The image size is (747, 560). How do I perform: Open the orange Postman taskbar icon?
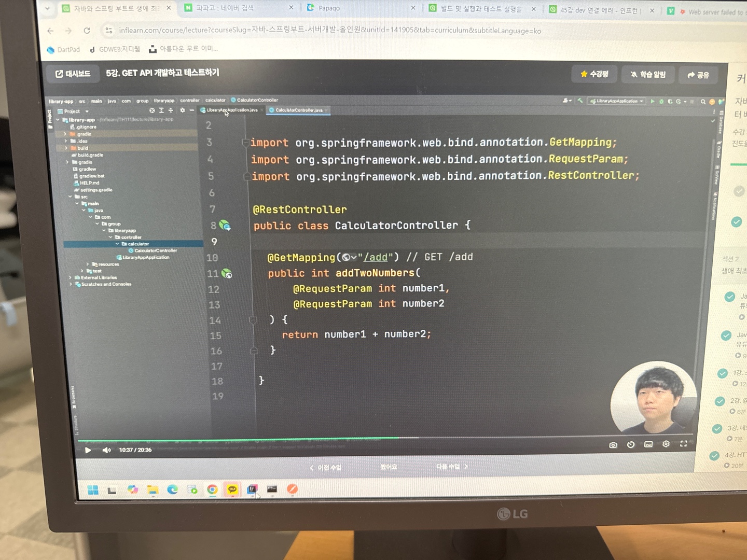[x=293, y=489]
